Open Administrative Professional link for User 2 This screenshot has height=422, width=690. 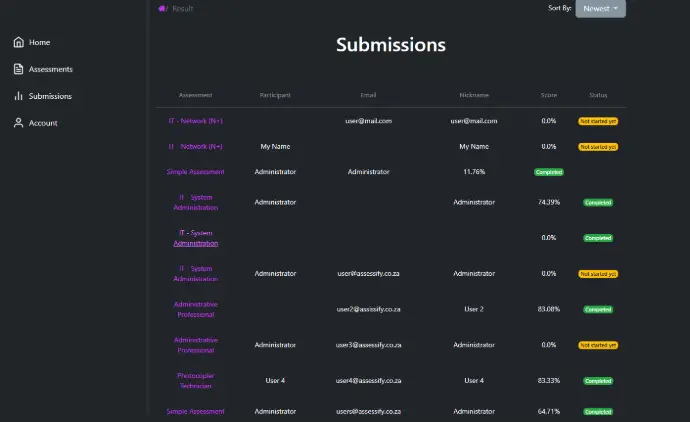coord(195,309)
